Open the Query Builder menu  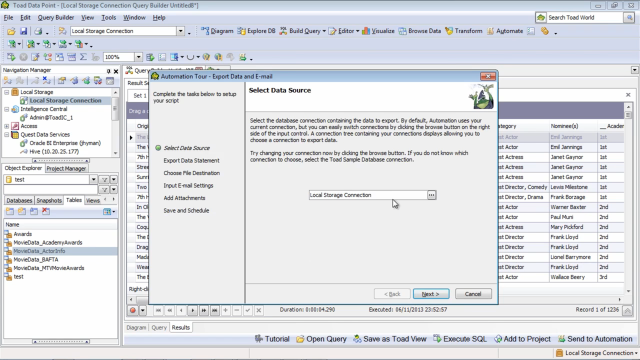coord(56,18)
